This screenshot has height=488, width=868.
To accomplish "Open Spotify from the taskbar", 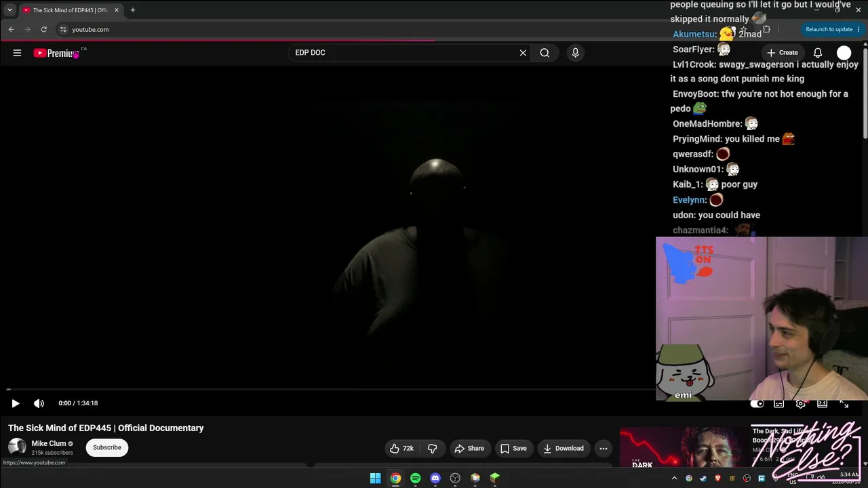I will [x=415, y=478].
